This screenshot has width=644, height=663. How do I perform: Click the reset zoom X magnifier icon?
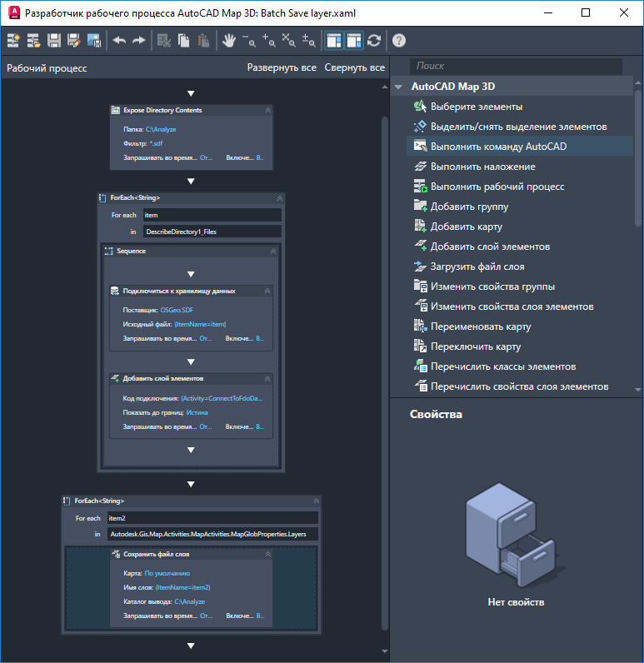(289, 41)
